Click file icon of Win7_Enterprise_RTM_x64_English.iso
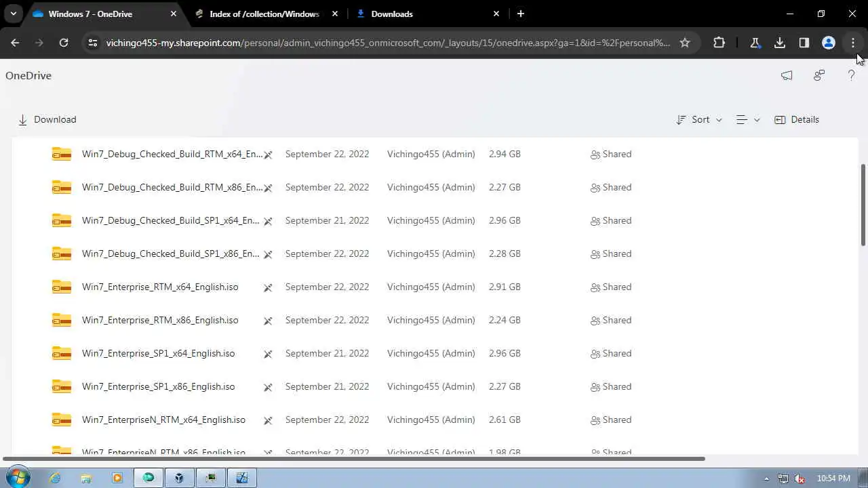Image resolution: width=868 pixels, height=488 pixels. pyautogui.click(x=62, y=287)
